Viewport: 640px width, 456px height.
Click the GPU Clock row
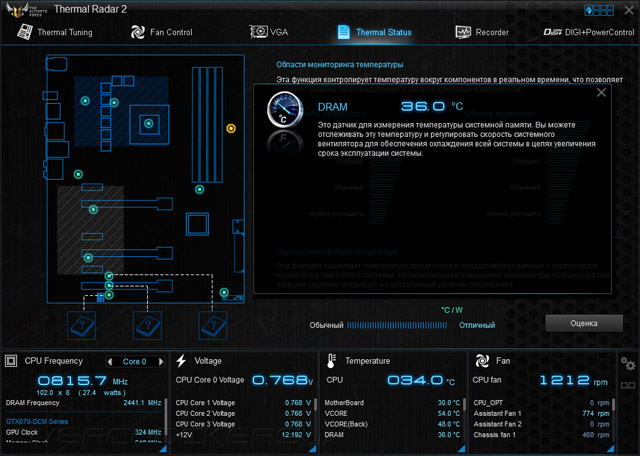click(x=84, y=432)
